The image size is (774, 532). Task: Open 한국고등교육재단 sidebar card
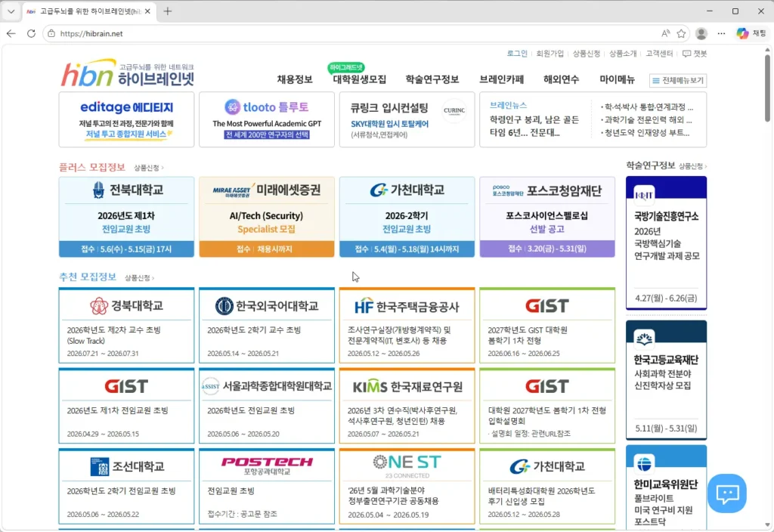666,380
